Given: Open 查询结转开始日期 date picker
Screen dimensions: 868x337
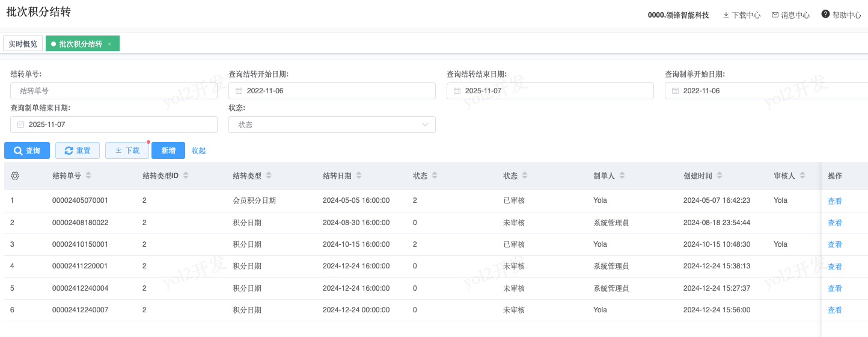Looking at the screenshot, I should (332, 91).
